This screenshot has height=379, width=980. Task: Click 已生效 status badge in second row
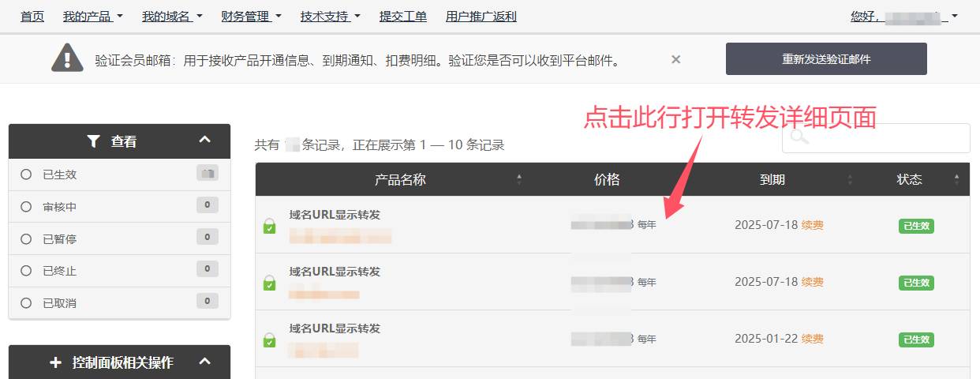coord(916,283)
